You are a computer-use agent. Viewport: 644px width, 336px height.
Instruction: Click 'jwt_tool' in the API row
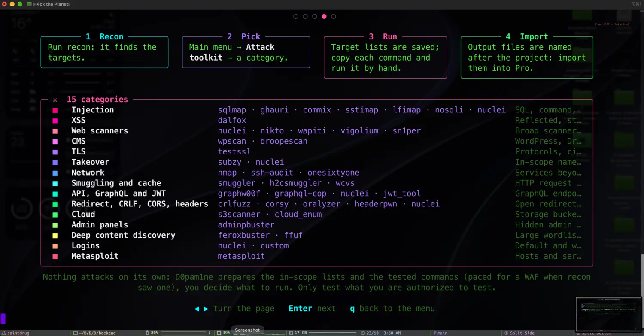[402, 194]
